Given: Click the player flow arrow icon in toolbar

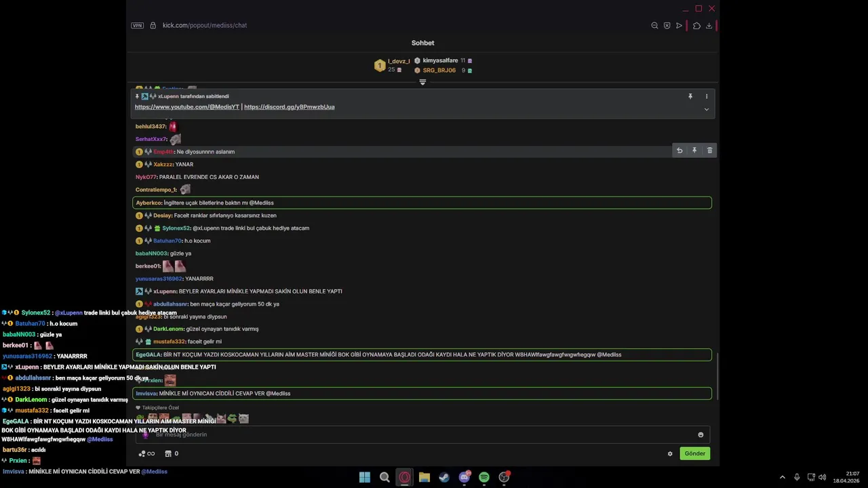Looking at the screenshot, I should click(x=679, y=26).
